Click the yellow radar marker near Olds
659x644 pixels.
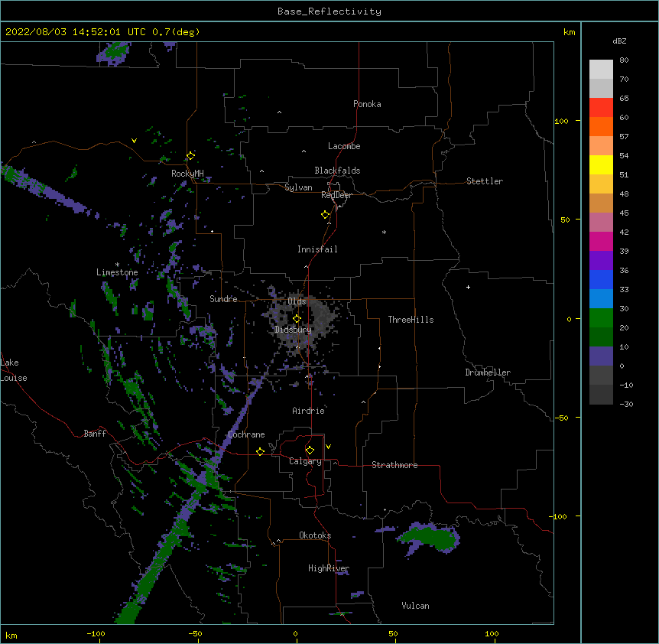tap(297, 319)
